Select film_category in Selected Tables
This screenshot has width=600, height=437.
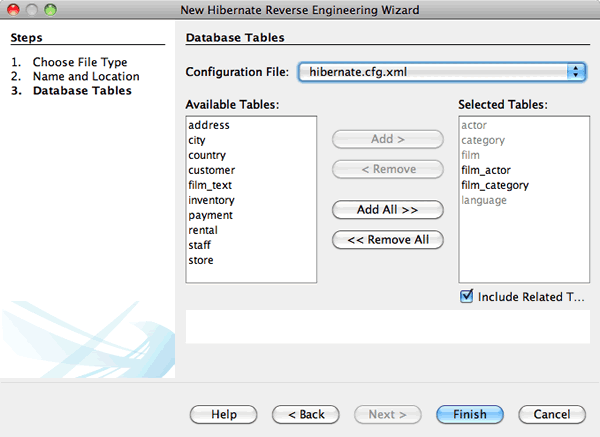pyautogui.click(x=494, y=186)
